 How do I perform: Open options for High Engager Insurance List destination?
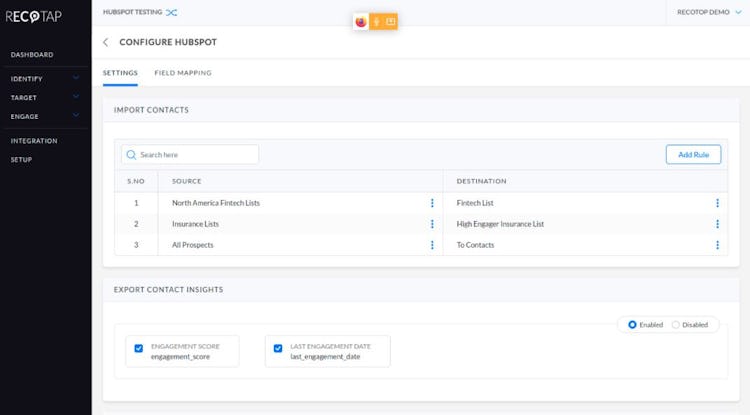coord(717,224)
